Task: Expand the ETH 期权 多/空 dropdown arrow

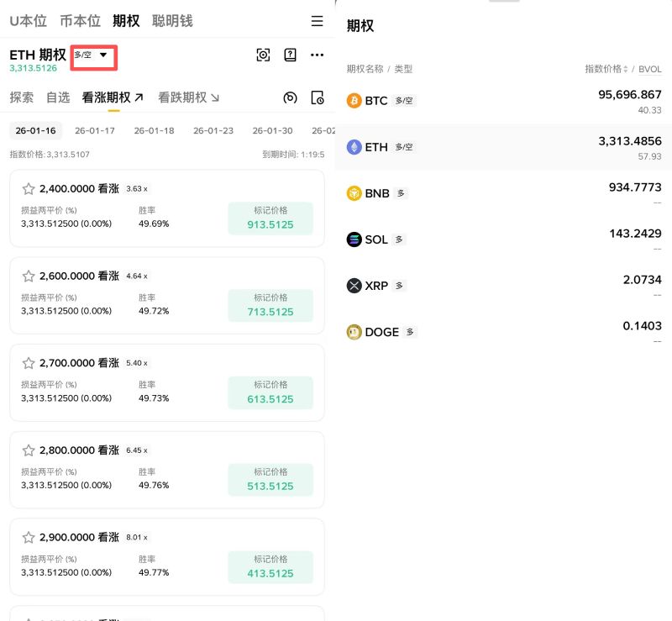Action: coord(103,55)
